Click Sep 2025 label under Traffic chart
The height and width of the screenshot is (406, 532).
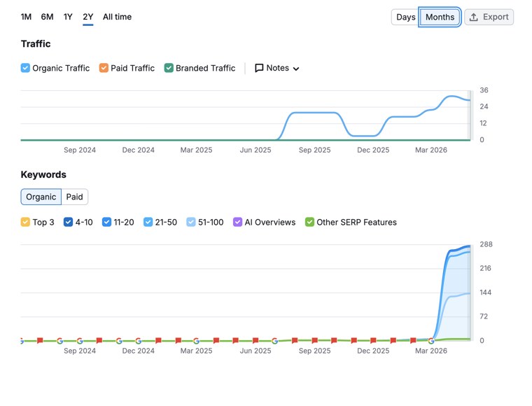314,150
